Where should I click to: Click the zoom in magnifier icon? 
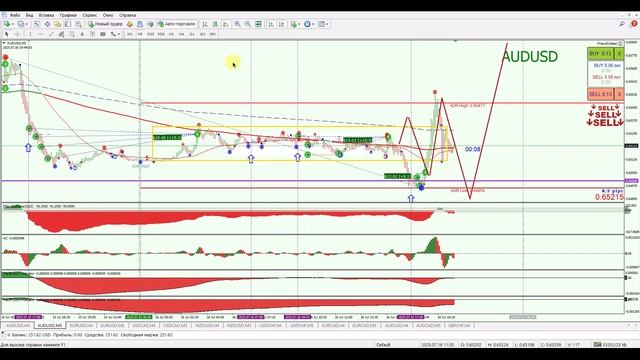click(237, 24)
